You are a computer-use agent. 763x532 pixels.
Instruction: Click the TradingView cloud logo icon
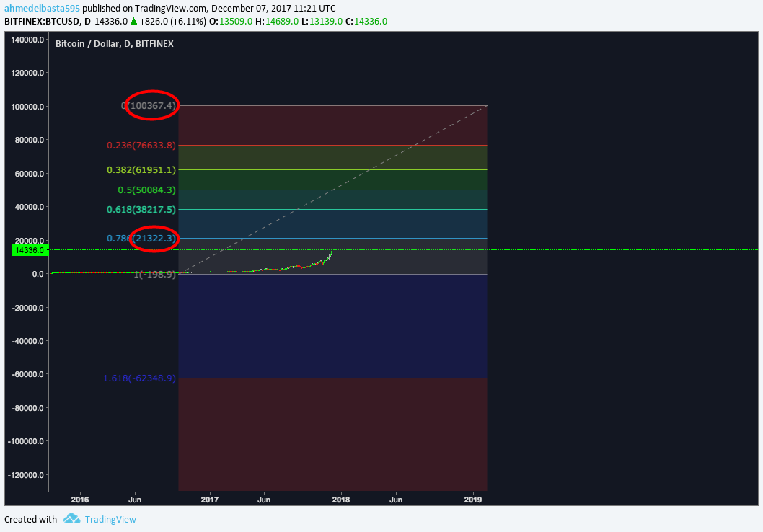click(71, 519)
